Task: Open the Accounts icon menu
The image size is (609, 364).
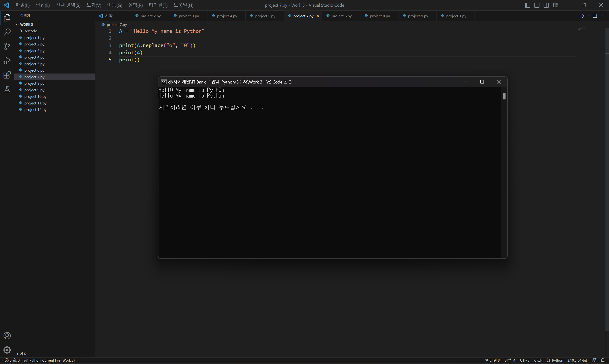Action: click(7, 335)
